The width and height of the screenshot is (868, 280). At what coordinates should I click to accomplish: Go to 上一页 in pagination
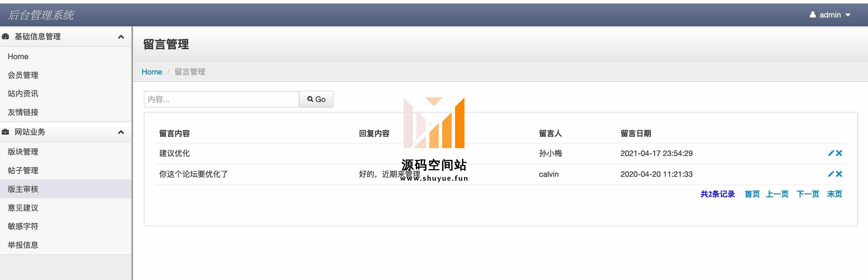click(777, 194)
